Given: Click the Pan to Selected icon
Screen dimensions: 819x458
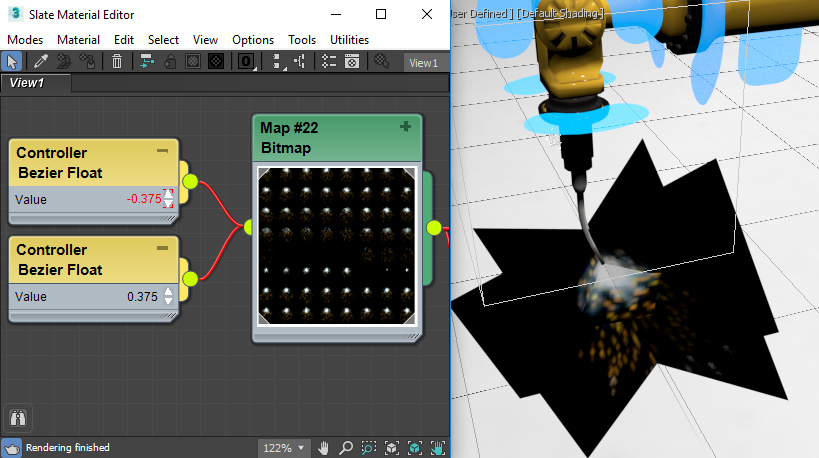Looking at the screenshot, I should pos(438,448).
